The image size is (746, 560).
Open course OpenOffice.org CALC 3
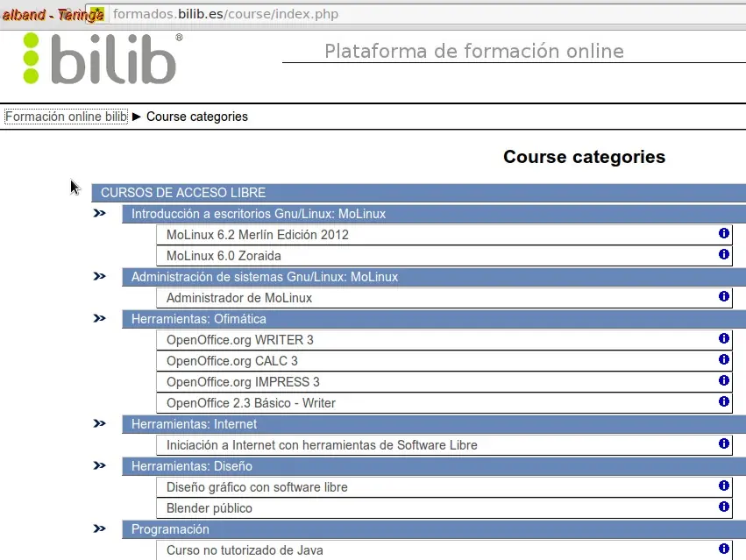(232, 361)
